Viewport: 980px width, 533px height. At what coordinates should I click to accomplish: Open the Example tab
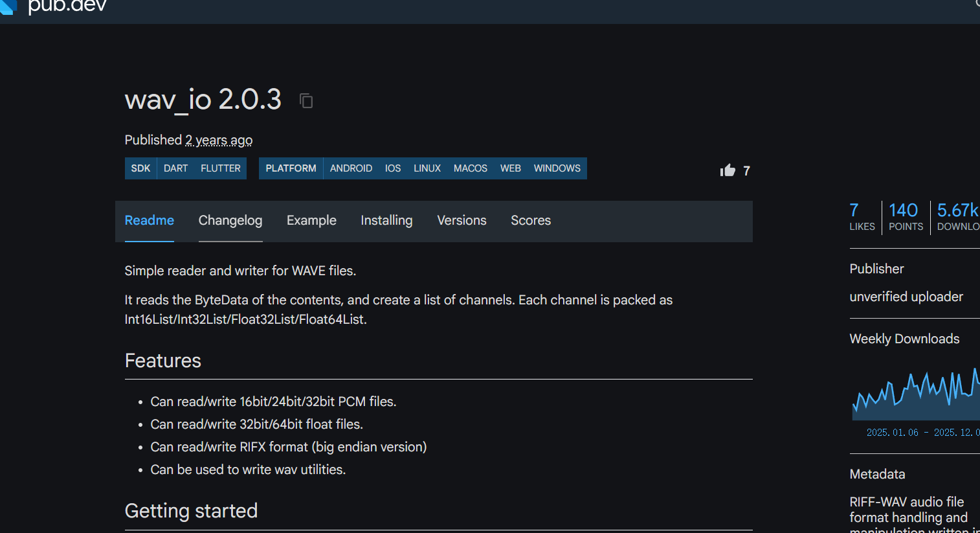(x=311, y=220)
